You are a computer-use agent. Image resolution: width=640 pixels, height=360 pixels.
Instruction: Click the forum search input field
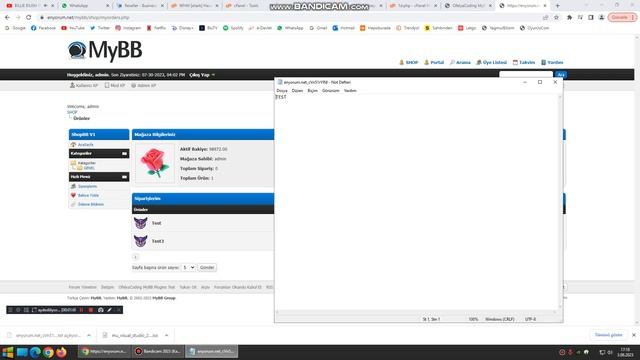(x=526, y=75)
